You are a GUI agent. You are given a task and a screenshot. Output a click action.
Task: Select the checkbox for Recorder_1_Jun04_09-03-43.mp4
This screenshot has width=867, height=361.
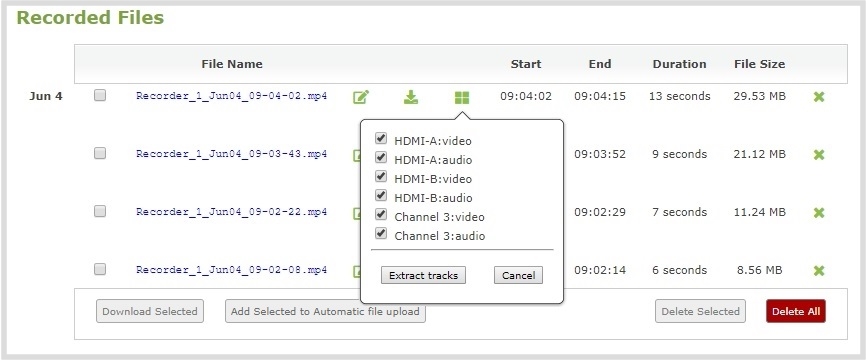point(100,153)
